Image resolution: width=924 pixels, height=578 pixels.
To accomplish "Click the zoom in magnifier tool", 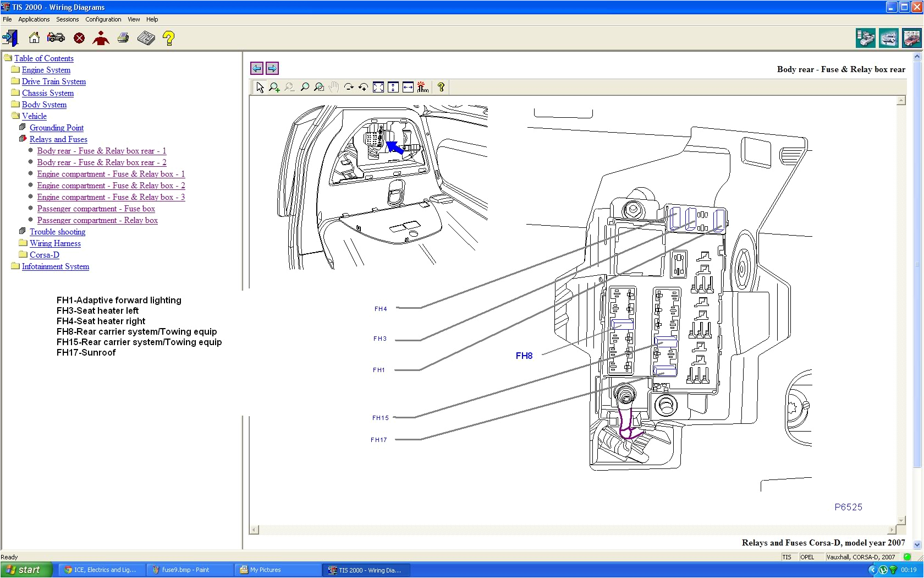I will coord(274,87).
